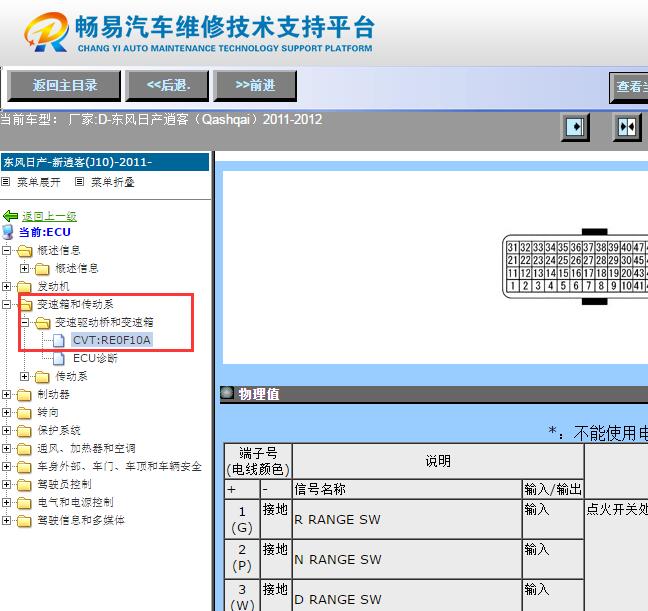Expand the 保护系统 tree node

click(6, 430)
